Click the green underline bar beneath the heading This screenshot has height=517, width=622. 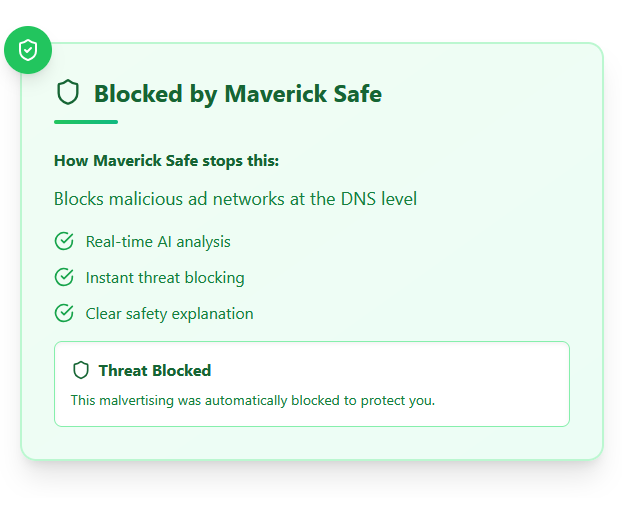86,122
